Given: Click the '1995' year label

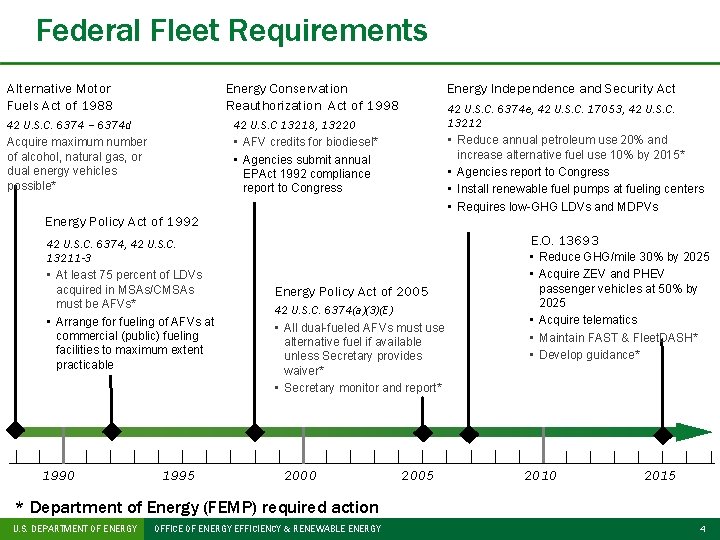Looking at the screenshot, I should pos(178,476).
